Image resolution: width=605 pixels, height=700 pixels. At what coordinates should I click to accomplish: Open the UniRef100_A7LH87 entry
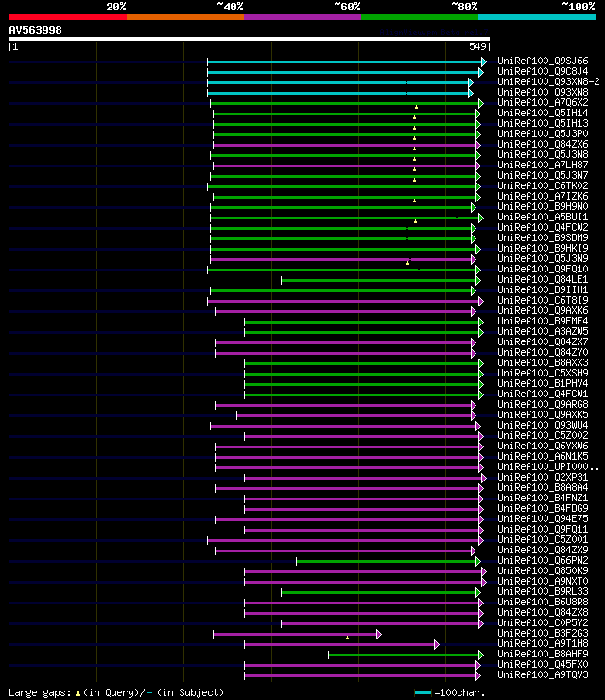coord(543,166)
